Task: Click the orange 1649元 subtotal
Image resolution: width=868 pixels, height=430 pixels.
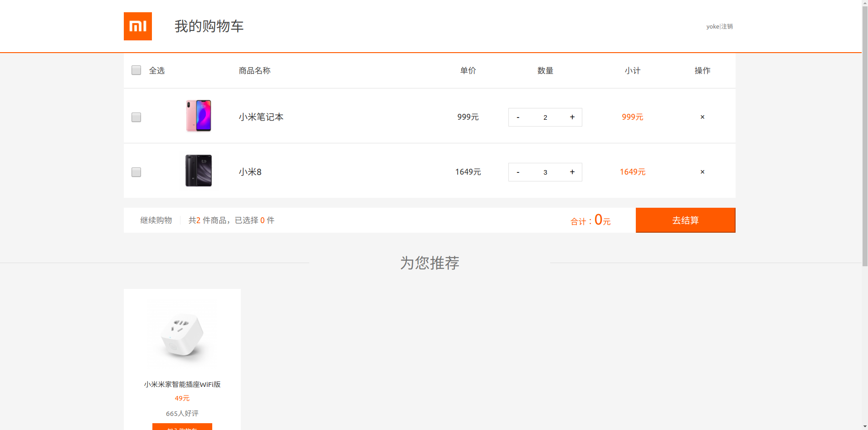Action: pos(633,172)
